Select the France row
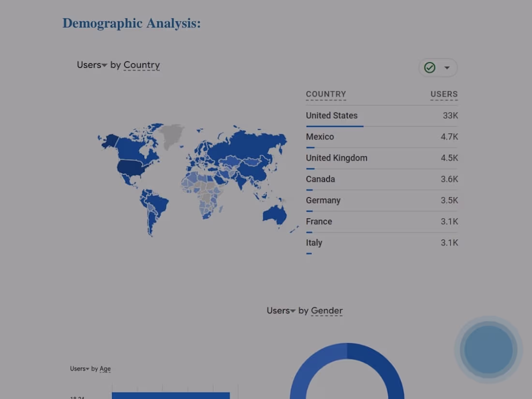532x399 pixels. 382,222
